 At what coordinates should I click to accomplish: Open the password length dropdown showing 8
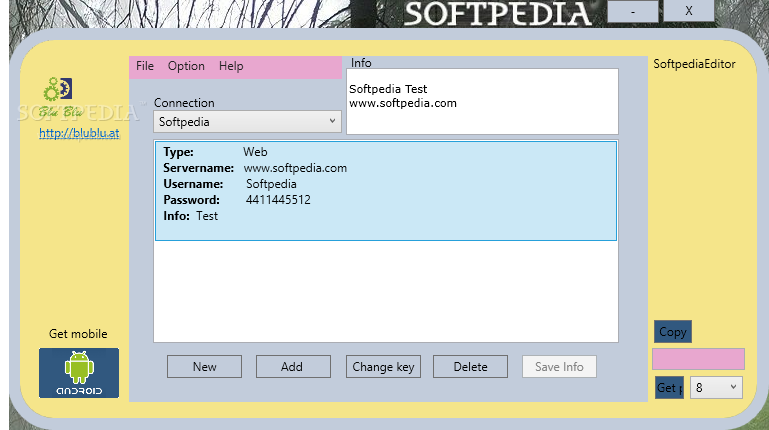click(x=716, y=388)
